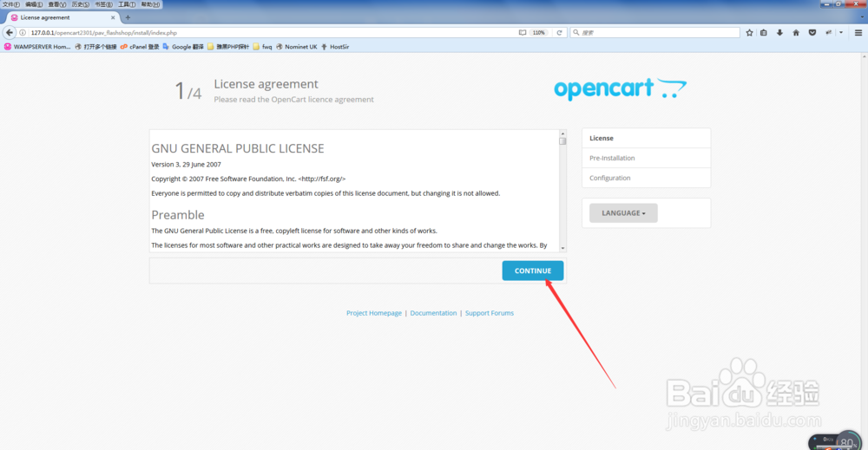Viewport: 868px width, 450px height.
Task: Open the LANGUAGE dropdown
Action: click(623, 212)
